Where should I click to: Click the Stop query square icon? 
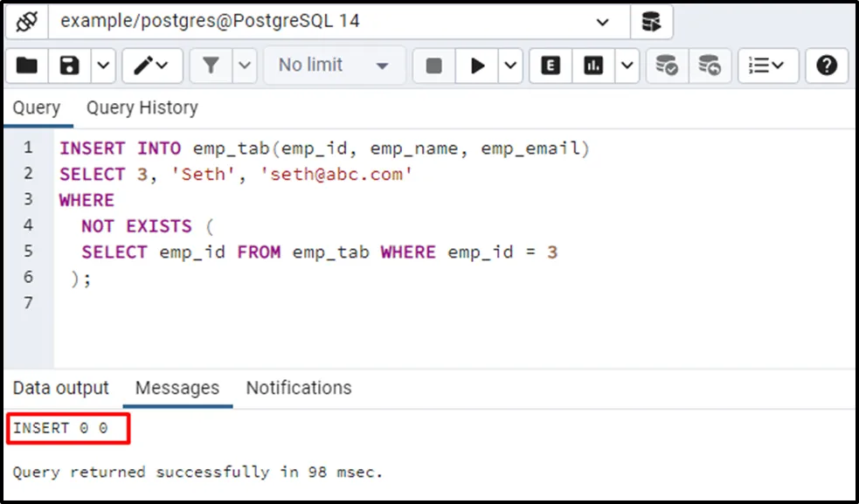pyautogui.click(x=433, y=66)
